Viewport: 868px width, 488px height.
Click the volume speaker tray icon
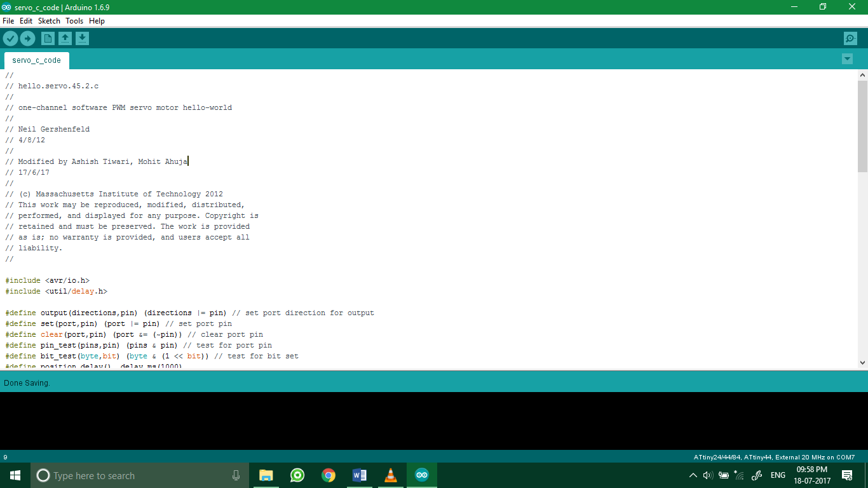(x=708, y=475)
